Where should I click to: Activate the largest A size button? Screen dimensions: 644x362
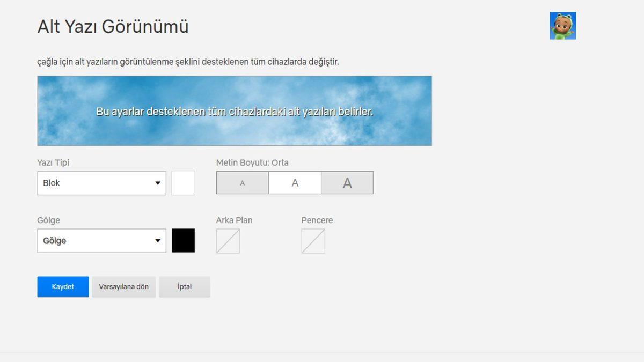click(x=347, y=182)
